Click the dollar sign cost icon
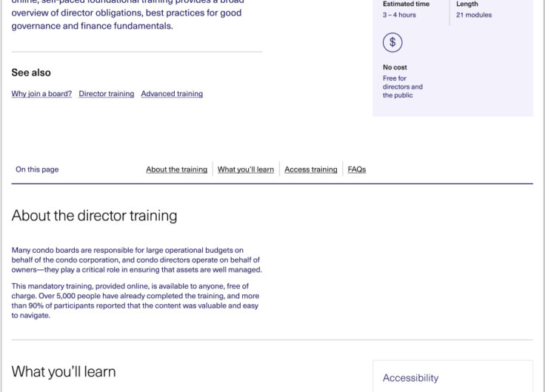545x392 pixels. click(392, 42)
